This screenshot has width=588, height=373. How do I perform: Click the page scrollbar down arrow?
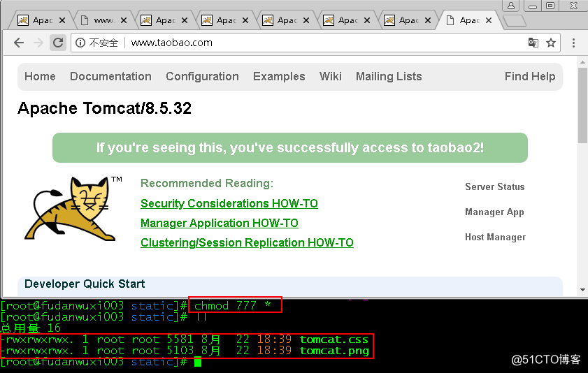(582, 289)
